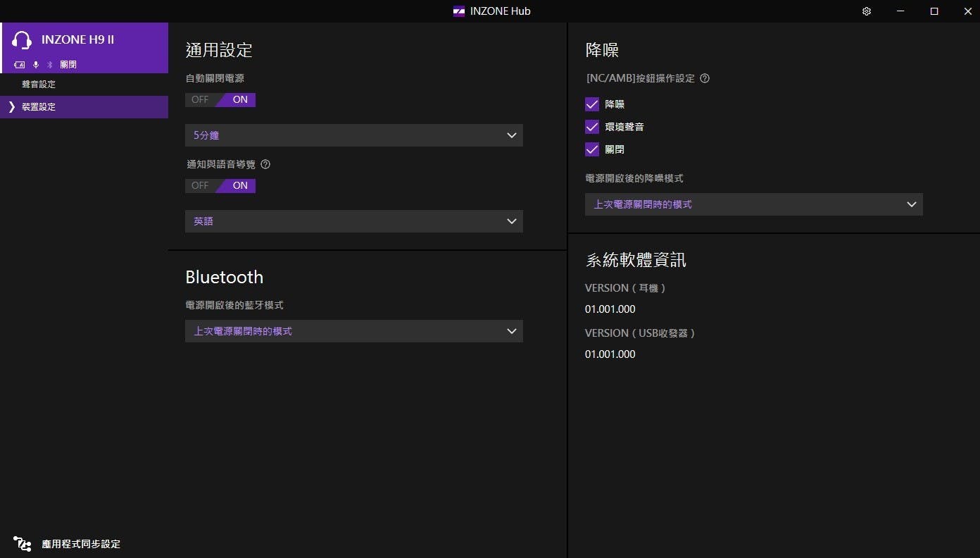Expand the 英語 voice language dropdown
The height and width of the screenshot is (558, 980).
(353, 221)
